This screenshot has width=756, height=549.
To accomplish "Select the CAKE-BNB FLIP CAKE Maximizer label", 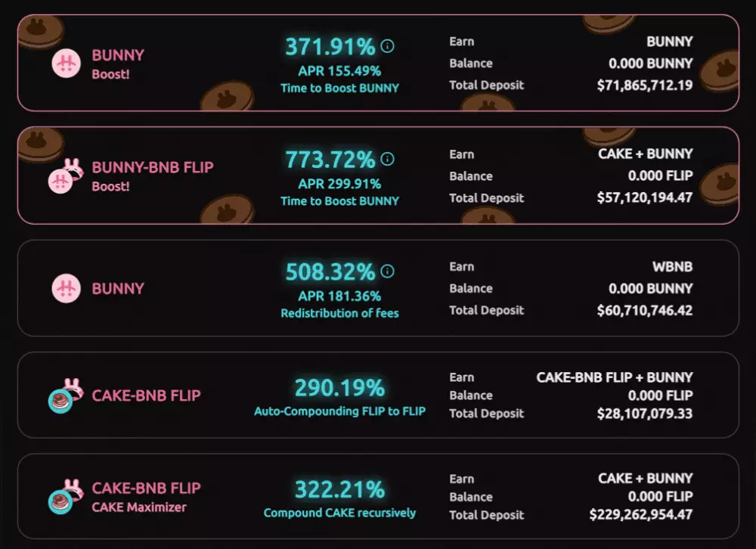I will (x=139, y=507).
